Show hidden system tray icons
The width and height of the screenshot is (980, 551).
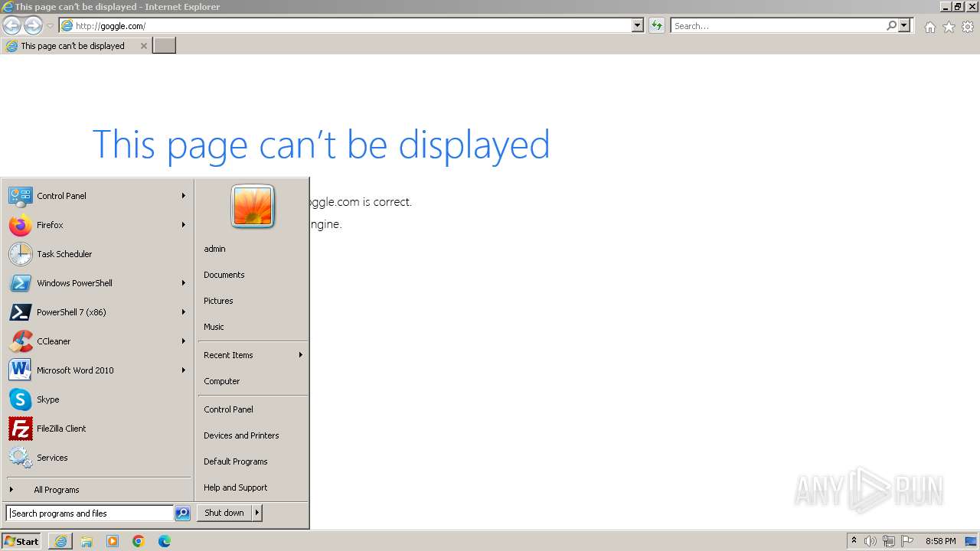click(x=854, y=541)
